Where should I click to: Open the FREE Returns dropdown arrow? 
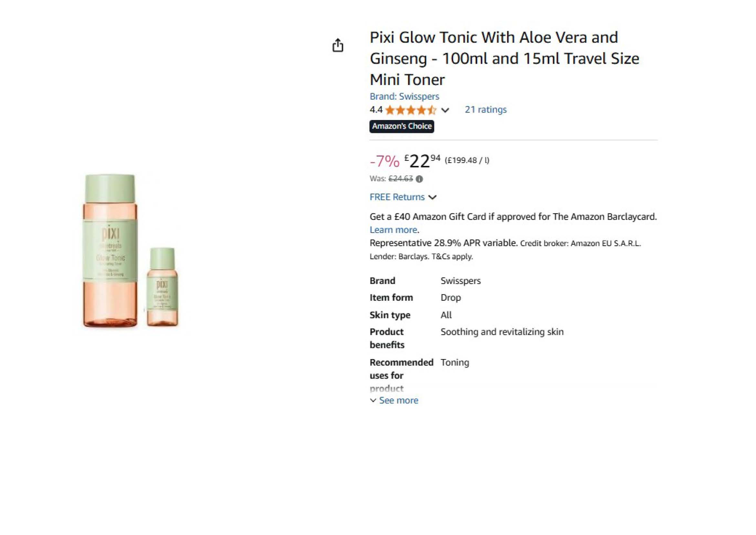click(432, 197)
